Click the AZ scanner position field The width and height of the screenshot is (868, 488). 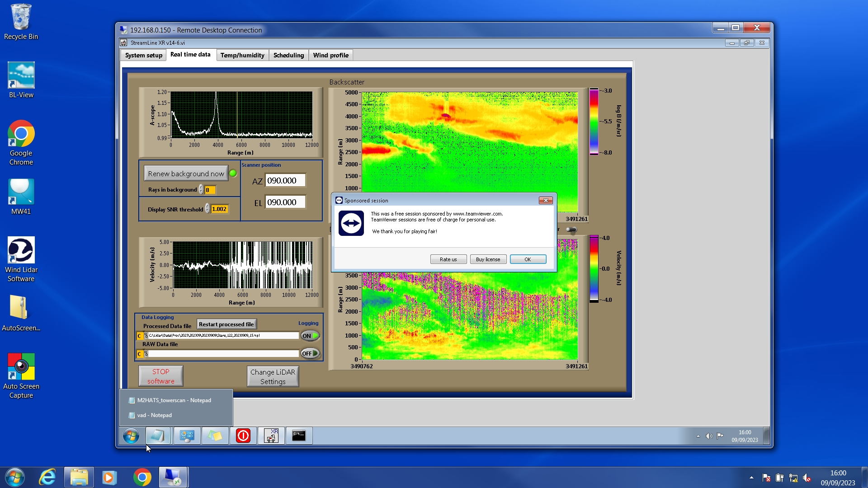(285, 181)
